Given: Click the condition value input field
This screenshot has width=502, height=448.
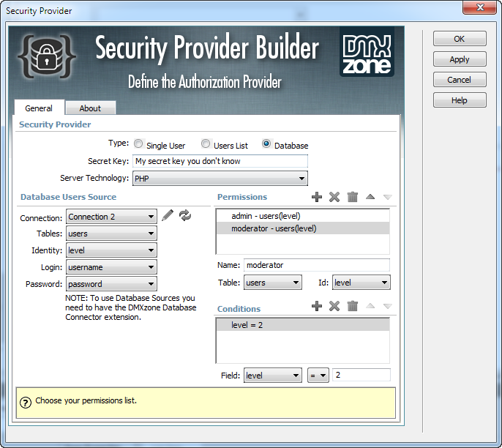Looking at the screenshot, I should 361,375.
